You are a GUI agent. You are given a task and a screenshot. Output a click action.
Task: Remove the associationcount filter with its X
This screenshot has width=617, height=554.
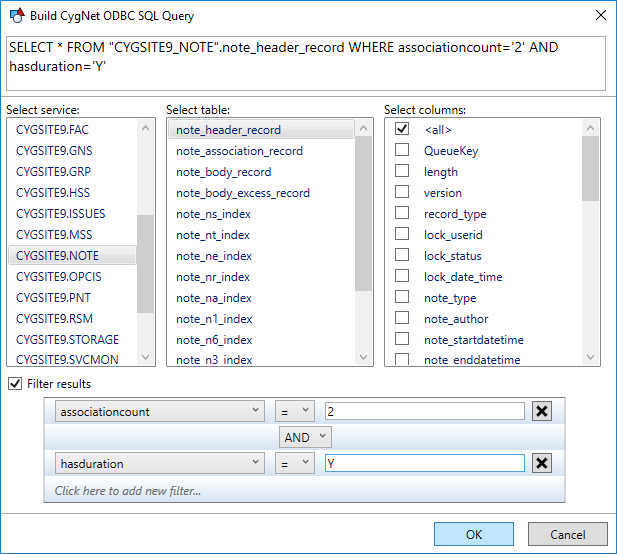pos(541,411)
